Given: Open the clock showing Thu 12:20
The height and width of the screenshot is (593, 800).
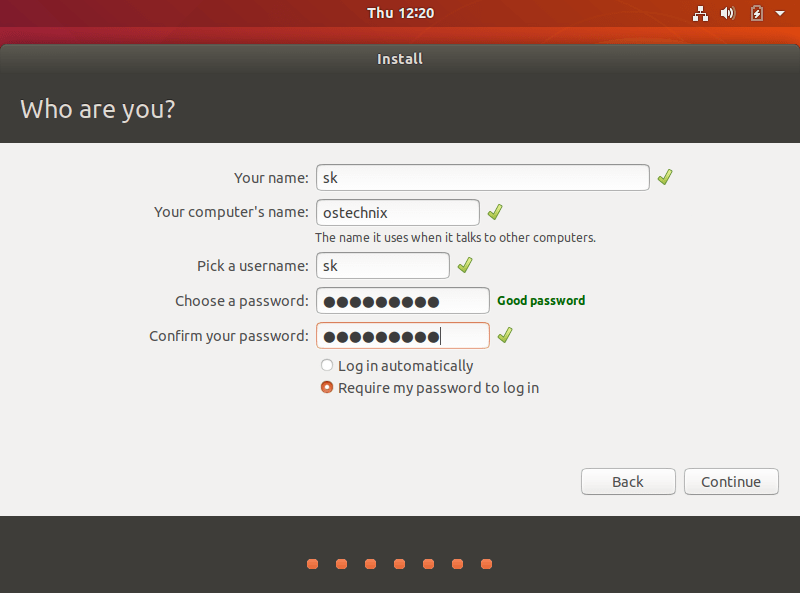Looking at the screenshot, I should click(x=401, y=13).
